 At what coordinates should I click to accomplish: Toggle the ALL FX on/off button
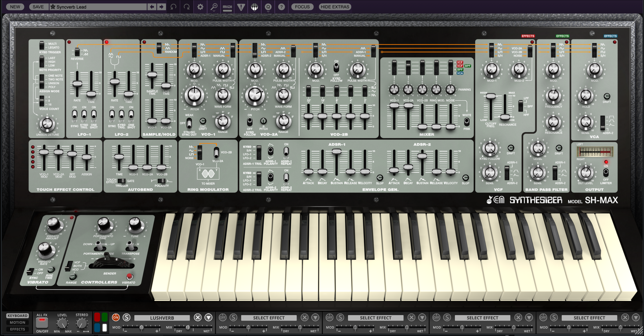[42, 323]
